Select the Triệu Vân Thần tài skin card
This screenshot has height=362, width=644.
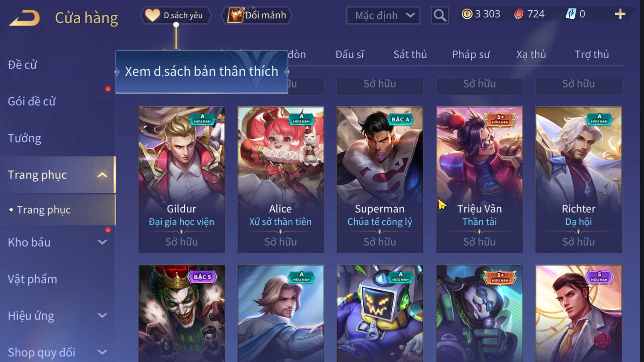[479, 180]
